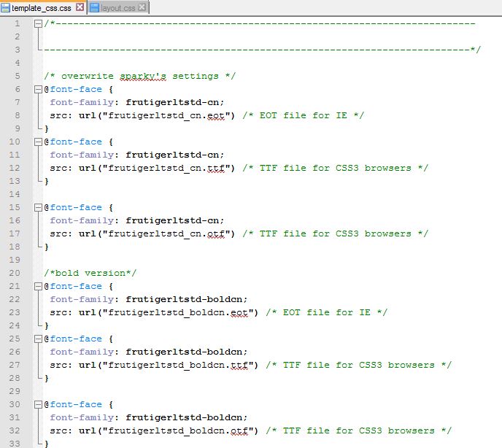Click the EOT file for IE comment on line 23
The height and width of the screenshot is (448, 502).
327,312
